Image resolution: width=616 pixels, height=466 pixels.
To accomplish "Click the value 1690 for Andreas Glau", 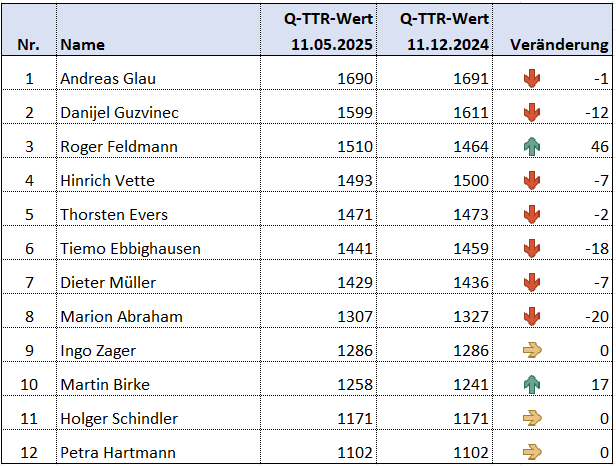I will pos(355,79).
